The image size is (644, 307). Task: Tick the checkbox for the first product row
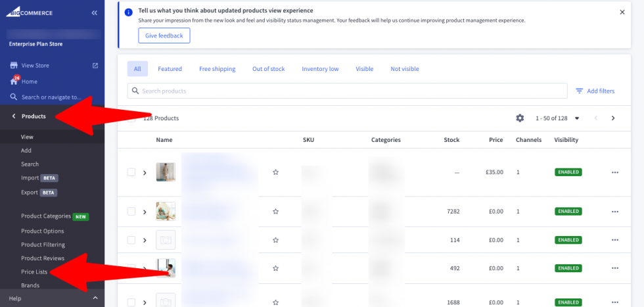[131, 172]
